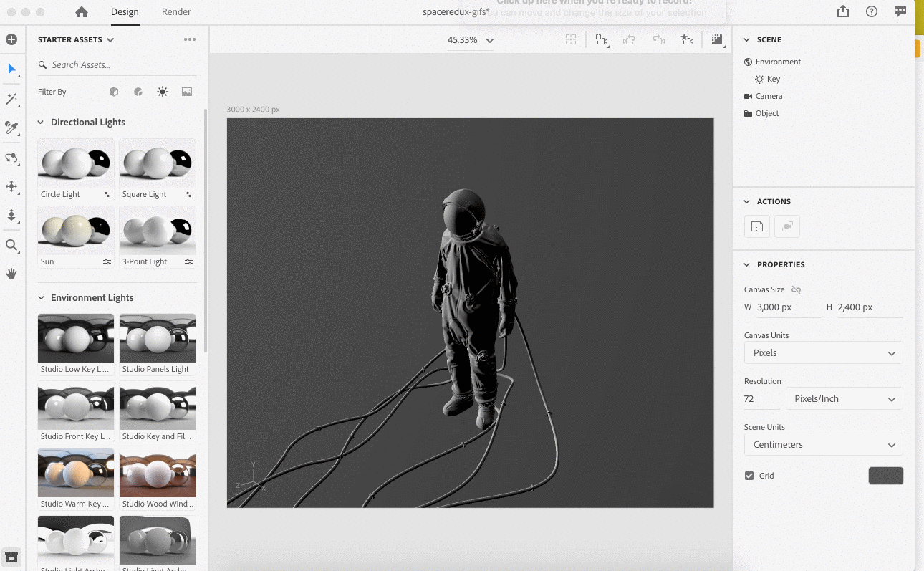Click the Add and Import Content plus icon

click(11, 39)
